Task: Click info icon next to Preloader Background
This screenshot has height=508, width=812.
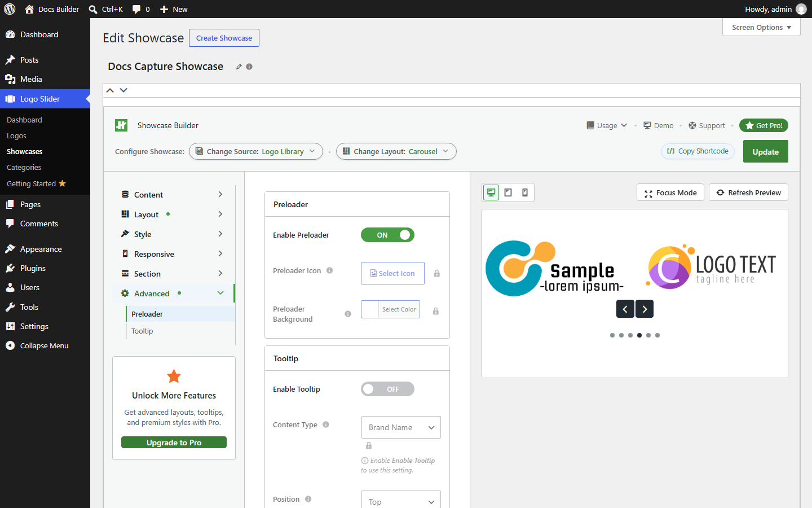Action: 348,314
